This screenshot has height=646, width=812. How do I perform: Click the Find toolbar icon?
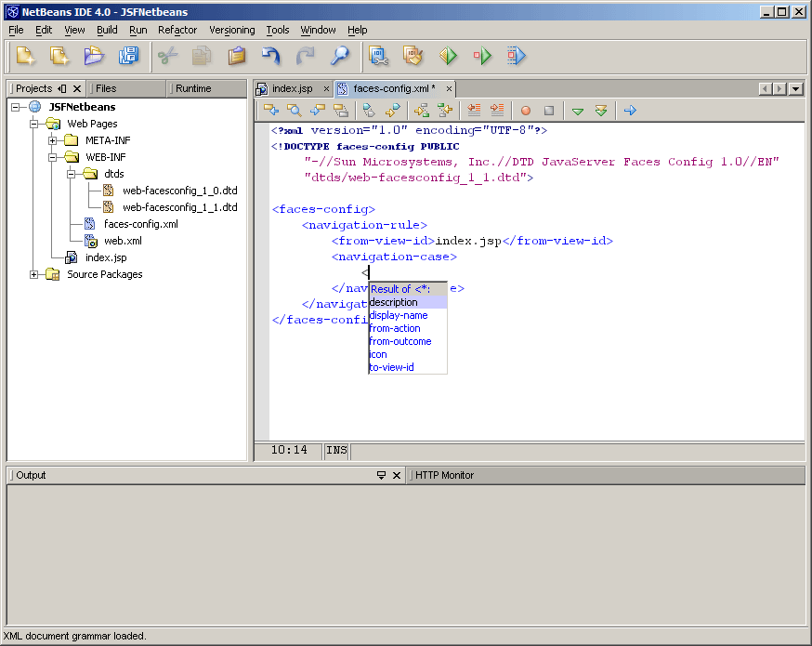340,56
